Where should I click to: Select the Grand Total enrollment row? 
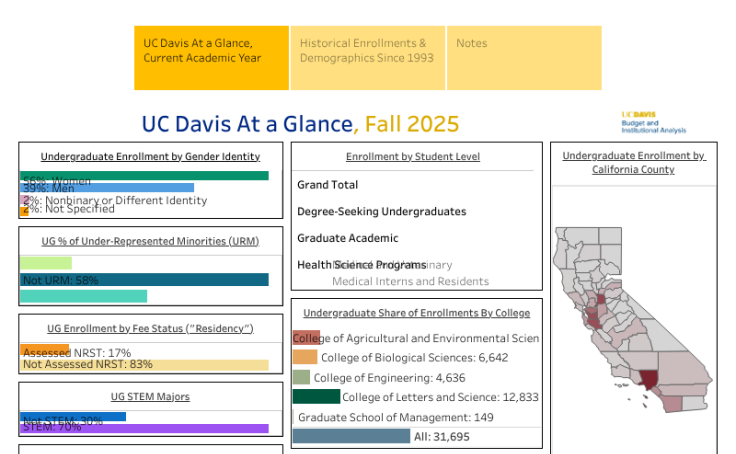click(x=328, y=185)
